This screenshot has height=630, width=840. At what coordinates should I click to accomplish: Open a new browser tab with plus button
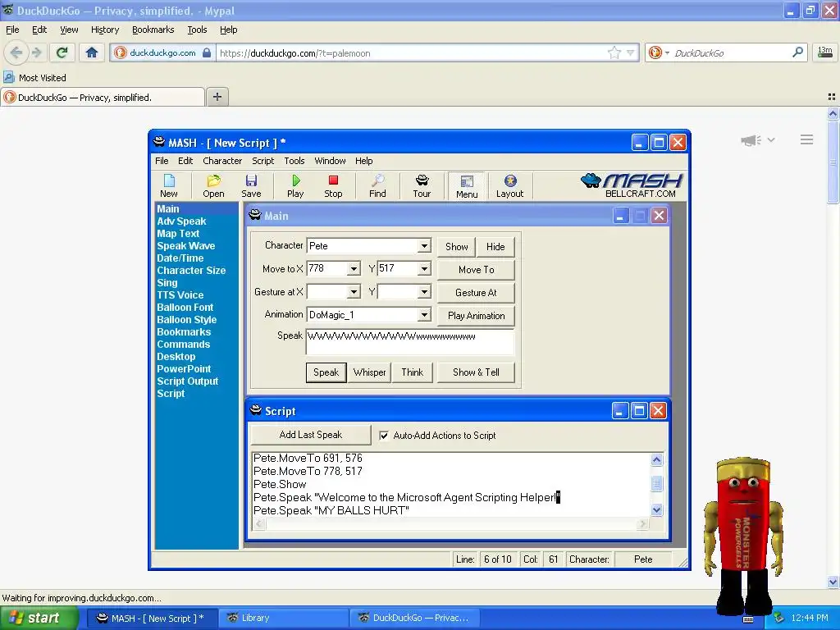[x=217, y=97]
